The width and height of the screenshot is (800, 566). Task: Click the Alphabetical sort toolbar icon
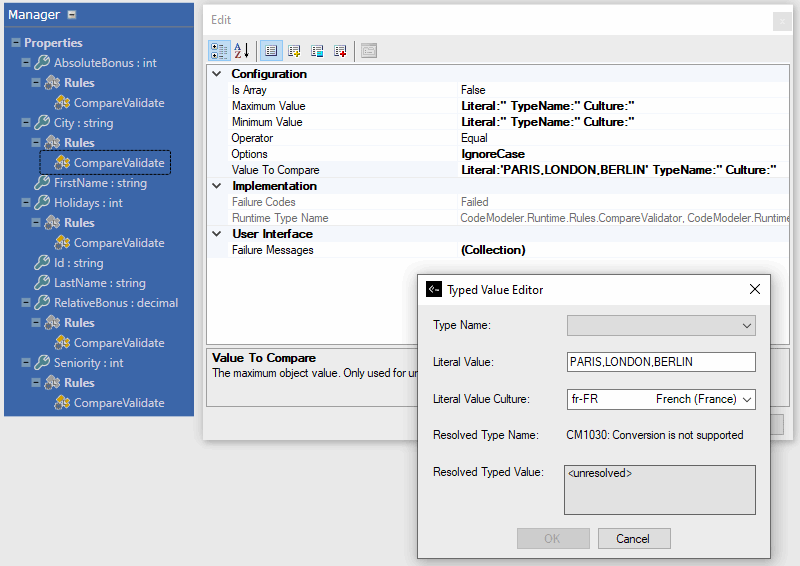(242, 51)
